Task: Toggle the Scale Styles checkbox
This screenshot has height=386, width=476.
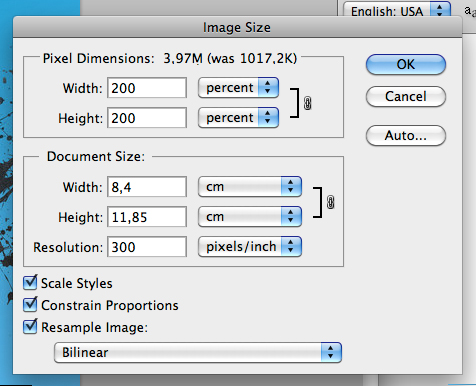Action: 30,282
